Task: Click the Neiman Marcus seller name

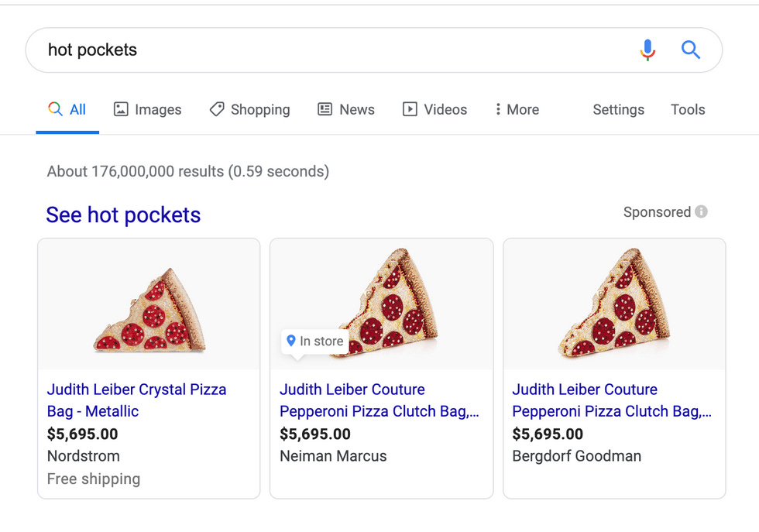Action: click(333, 456)
